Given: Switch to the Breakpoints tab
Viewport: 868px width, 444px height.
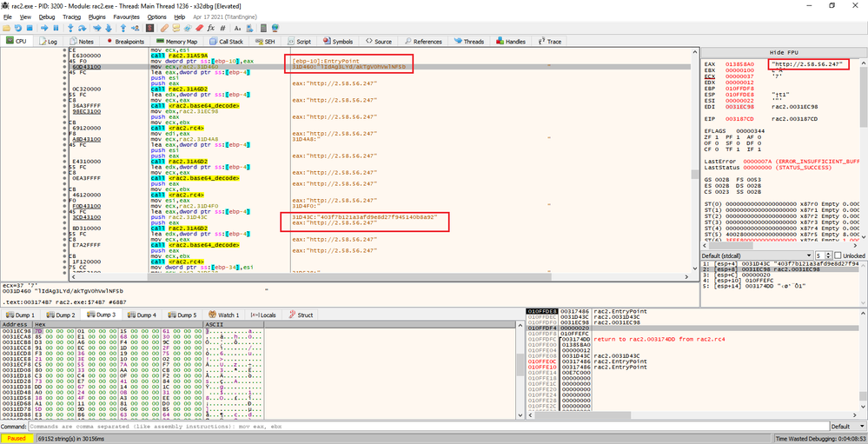Looking at the screenshot, I should click(125, 41).
